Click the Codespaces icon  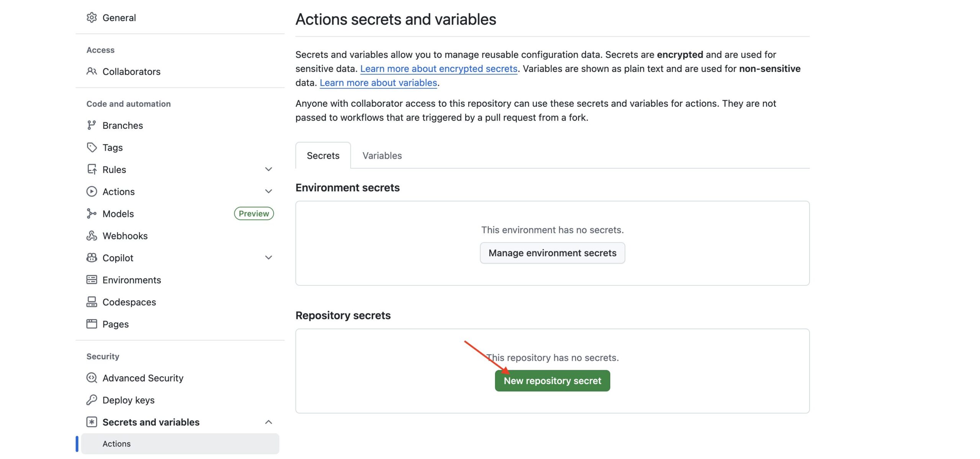coord(91,302)
